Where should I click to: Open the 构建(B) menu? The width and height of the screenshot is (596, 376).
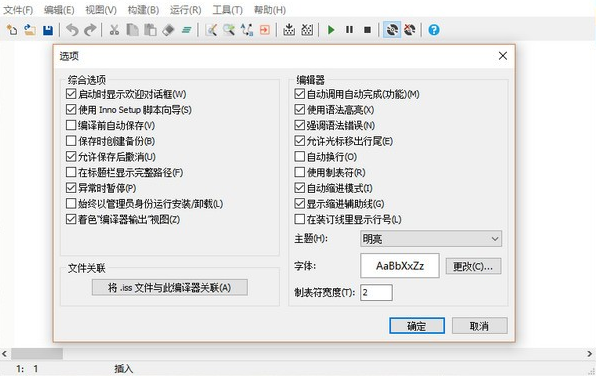pyautogui.click(x=143, y=10)
